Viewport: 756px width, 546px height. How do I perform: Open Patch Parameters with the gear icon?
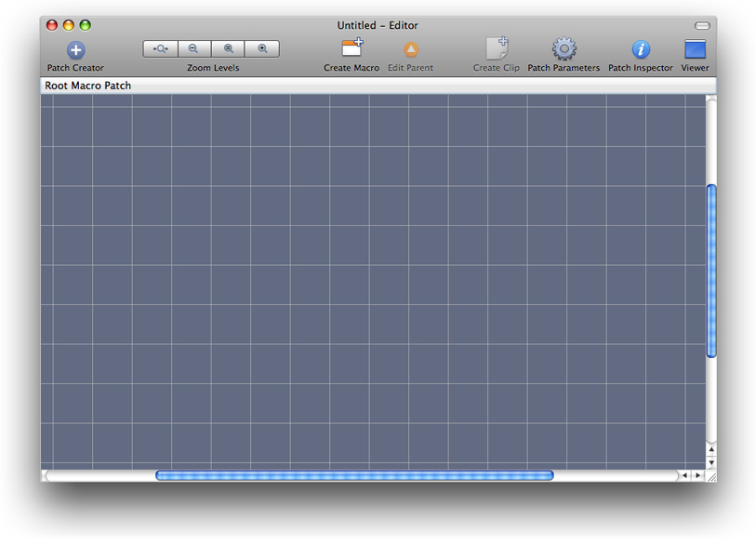563,49
